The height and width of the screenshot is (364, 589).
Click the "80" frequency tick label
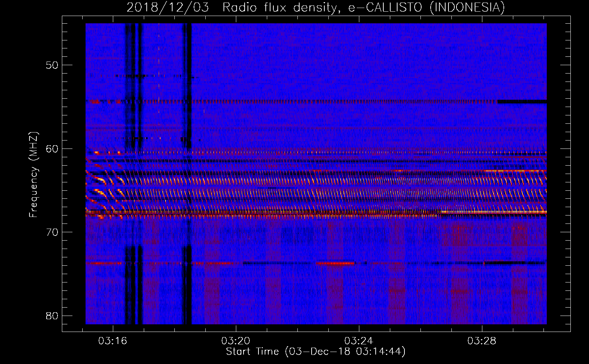52,316
